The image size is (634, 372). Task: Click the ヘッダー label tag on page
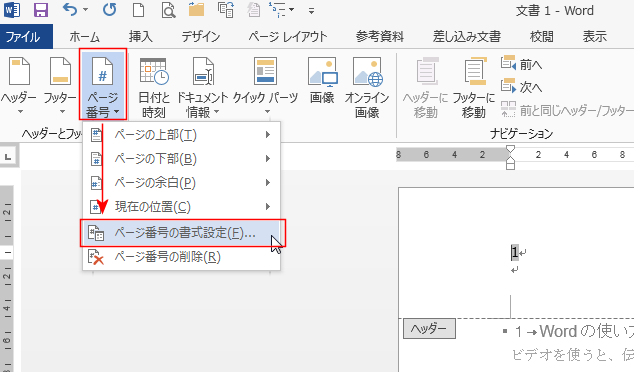429,329
